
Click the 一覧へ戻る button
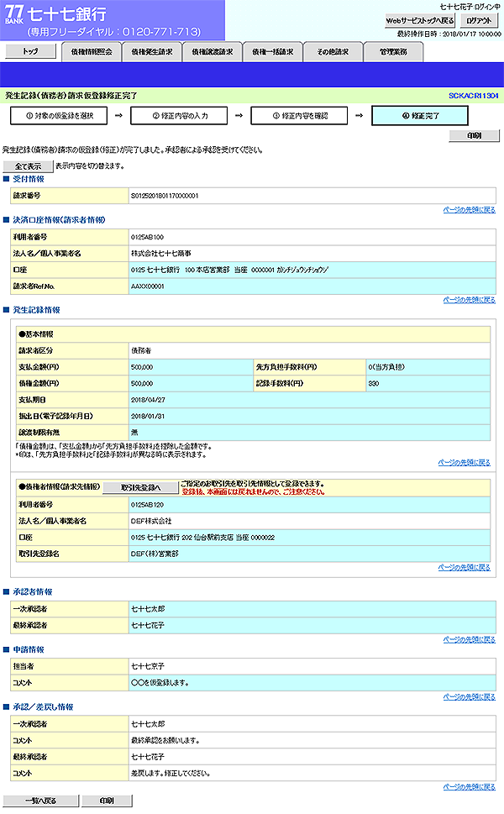41,801
